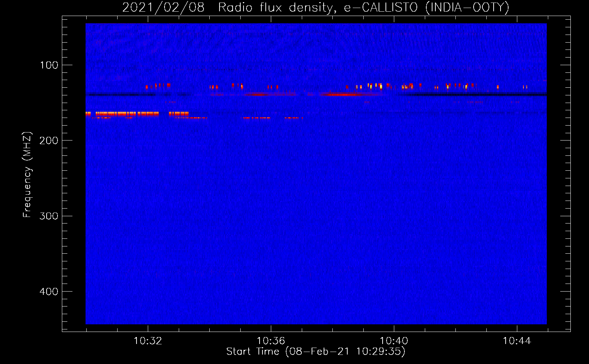
Task: Click the 400 frequency tick label
Action: [49, 292]
